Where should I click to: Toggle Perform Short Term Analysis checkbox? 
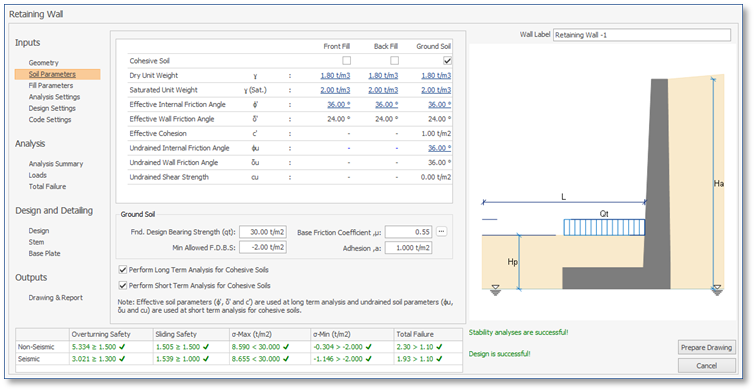click(x=123, y=285)
